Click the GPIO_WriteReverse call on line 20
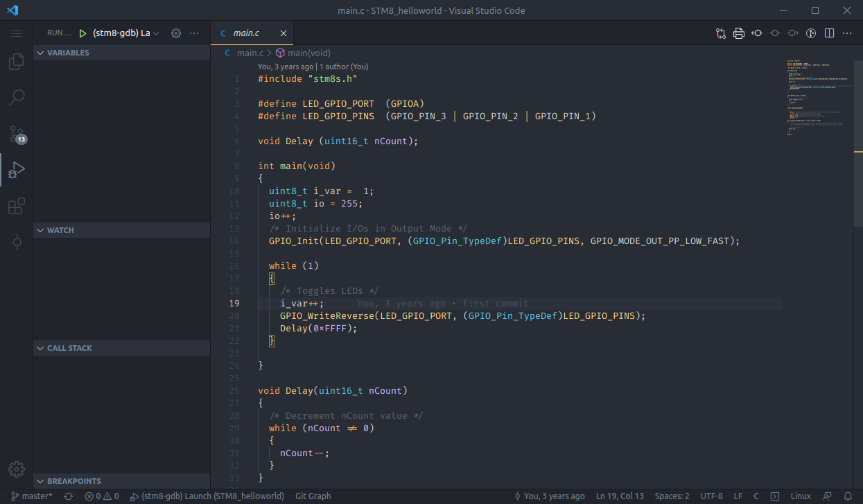Viewport: 863px width, 504px height. coord(463,316)
